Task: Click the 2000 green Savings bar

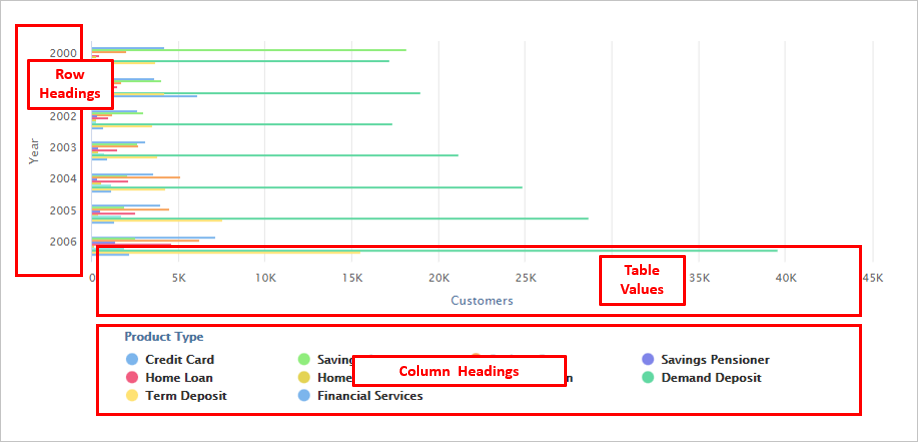Action: point(250,49)
